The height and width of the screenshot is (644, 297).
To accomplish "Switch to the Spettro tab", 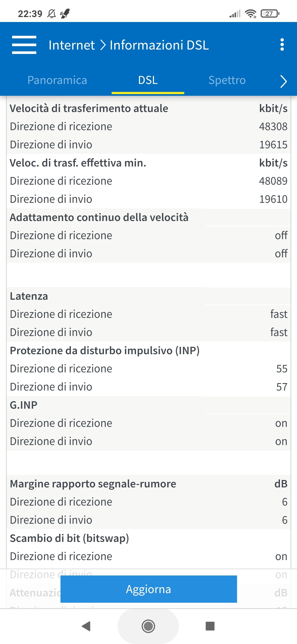I will [x=227, y=80].
